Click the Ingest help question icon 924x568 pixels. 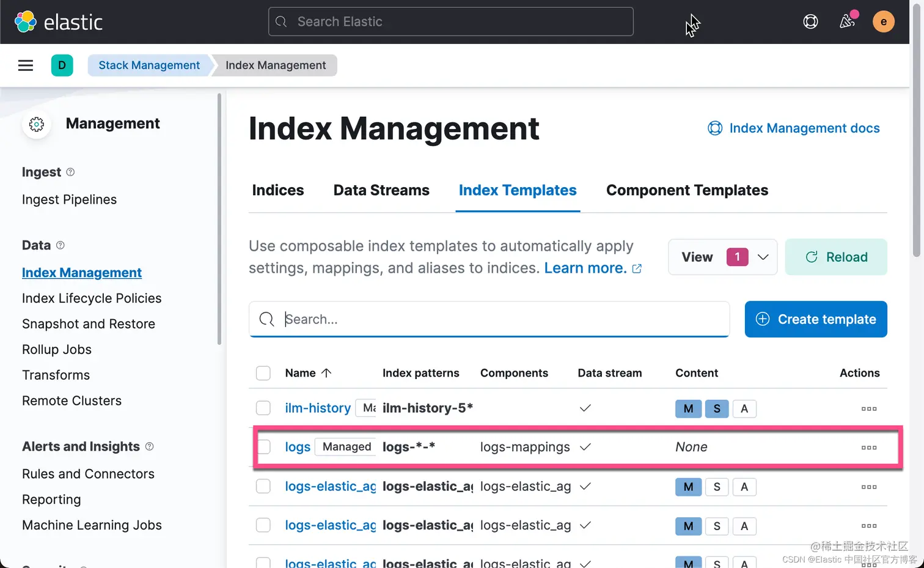70,172
